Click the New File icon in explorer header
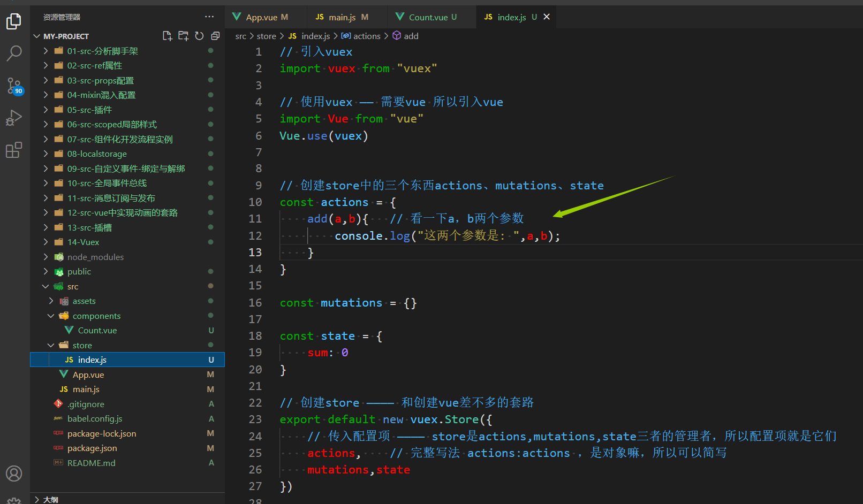 pyautogui.click(x=167, y=36)
